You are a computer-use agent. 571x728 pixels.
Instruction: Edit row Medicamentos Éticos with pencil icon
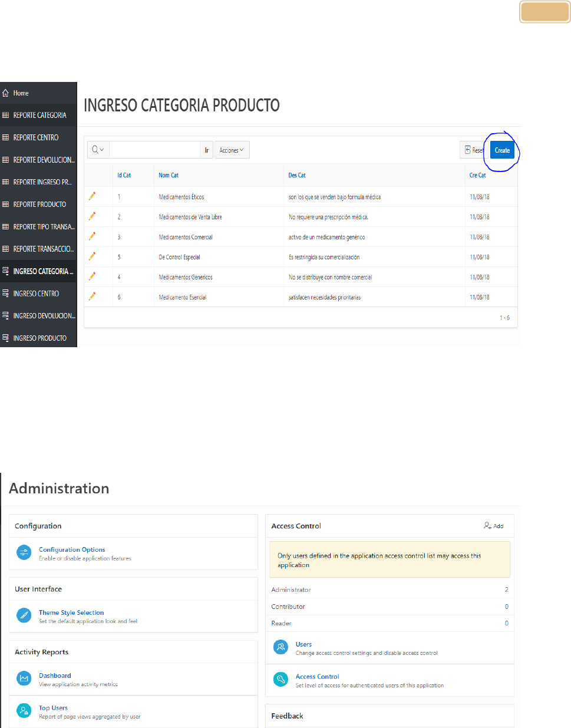tap(92, 196)
